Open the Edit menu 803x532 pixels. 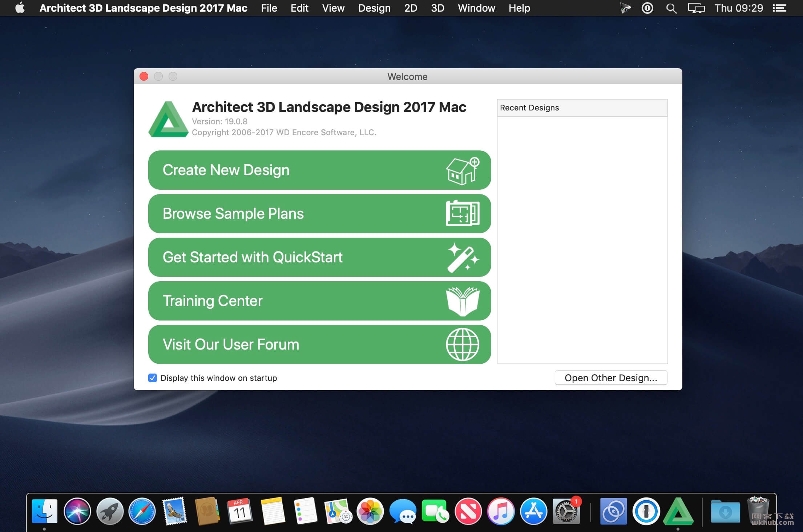click(299, 8)
